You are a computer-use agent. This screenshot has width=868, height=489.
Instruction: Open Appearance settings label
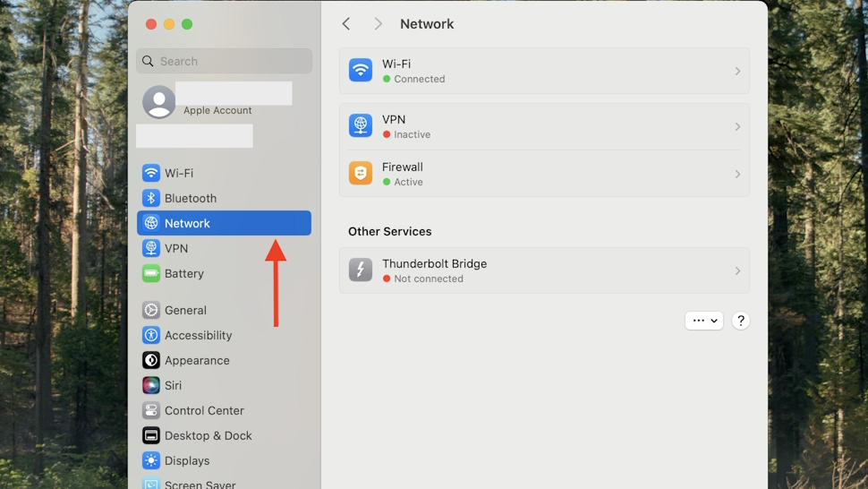click(x=197, y=361)
